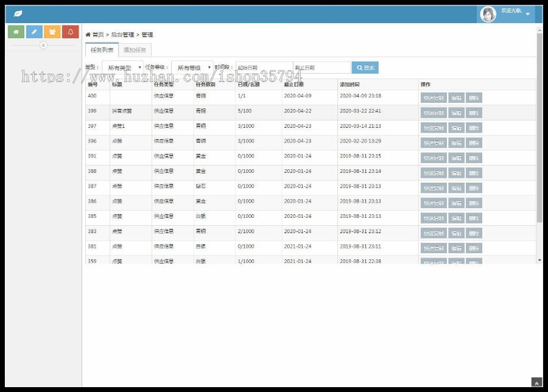This screenshot has width=548, height=392.
Task: Click the green home shortcut icon
Action: click(x=16, y=32)
